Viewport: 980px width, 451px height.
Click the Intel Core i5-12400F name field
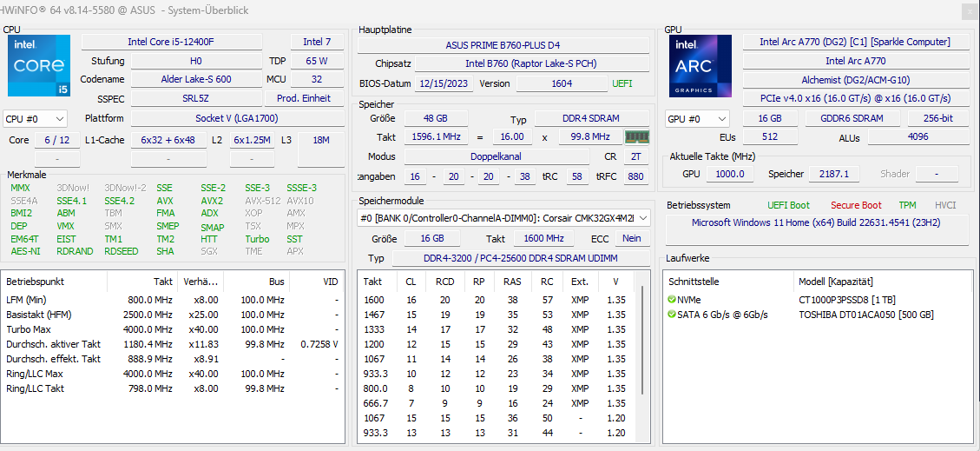coord(172,42)
